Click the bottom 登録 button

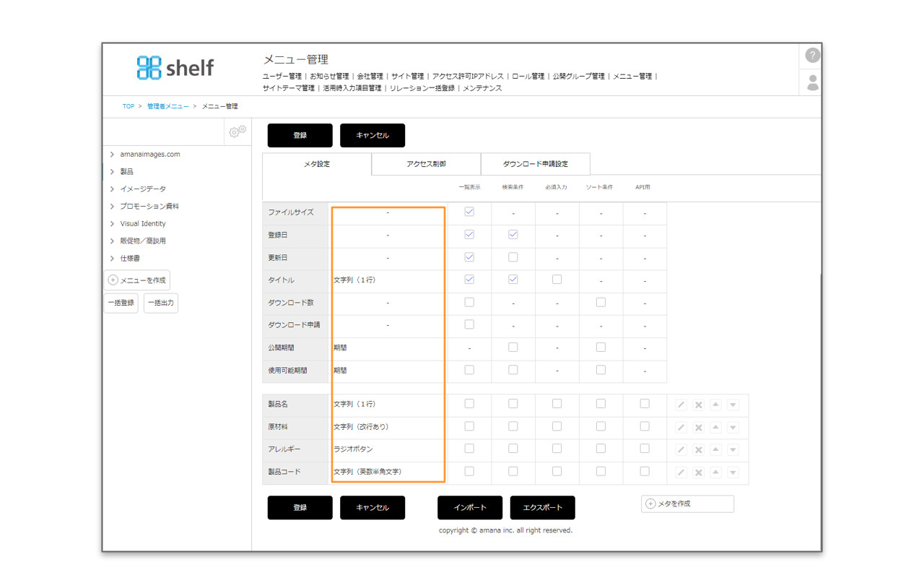coord(300,507)
